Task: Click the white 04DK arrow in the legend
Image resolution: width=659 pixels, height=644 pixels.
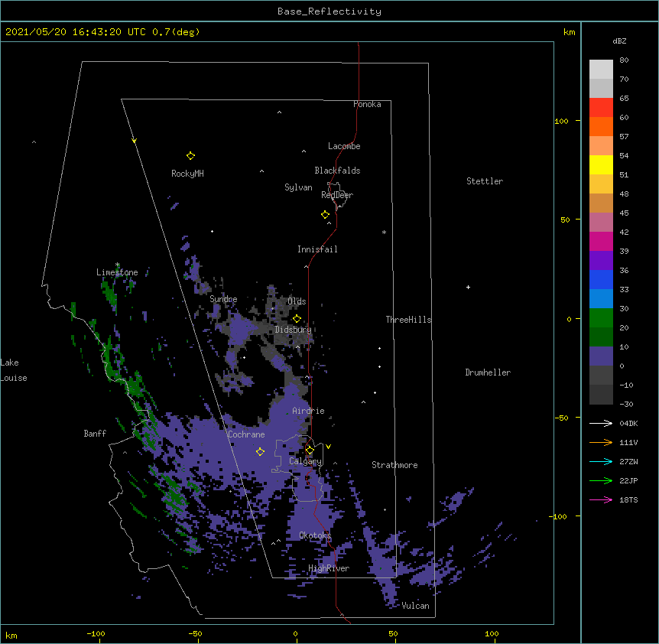Action: 601,423
